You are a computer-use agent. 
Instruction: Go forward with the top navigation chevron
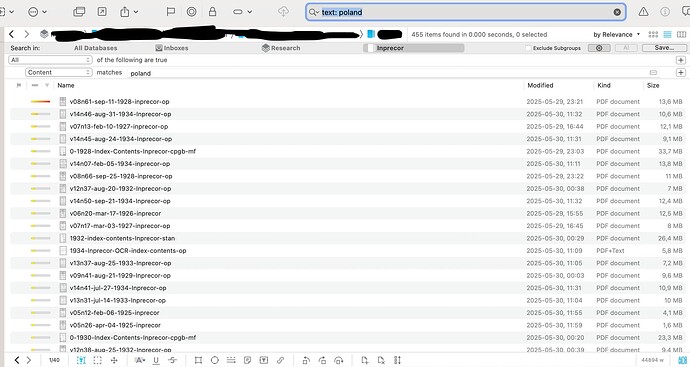coord(27,34)
